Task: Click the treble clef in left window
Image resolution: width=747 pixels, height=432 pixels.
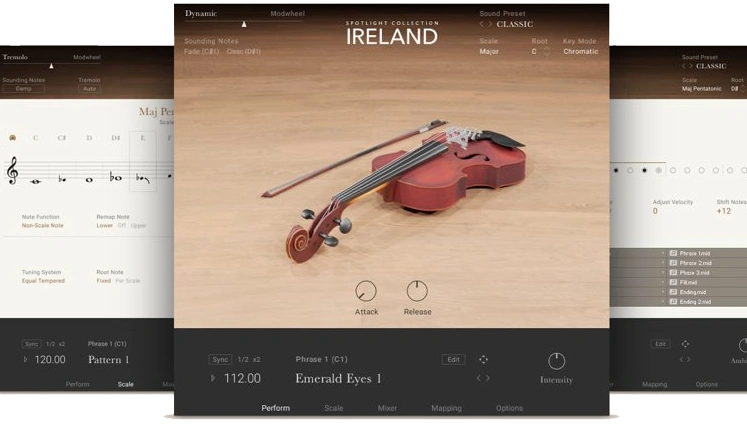Action: point(12,171)
